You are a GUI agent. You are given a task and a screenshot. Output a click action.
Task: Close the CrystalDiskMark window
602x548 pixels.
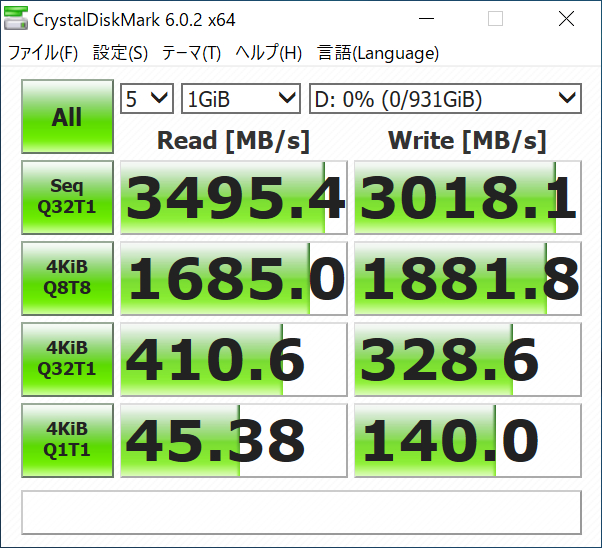click(x=566, y=18)
